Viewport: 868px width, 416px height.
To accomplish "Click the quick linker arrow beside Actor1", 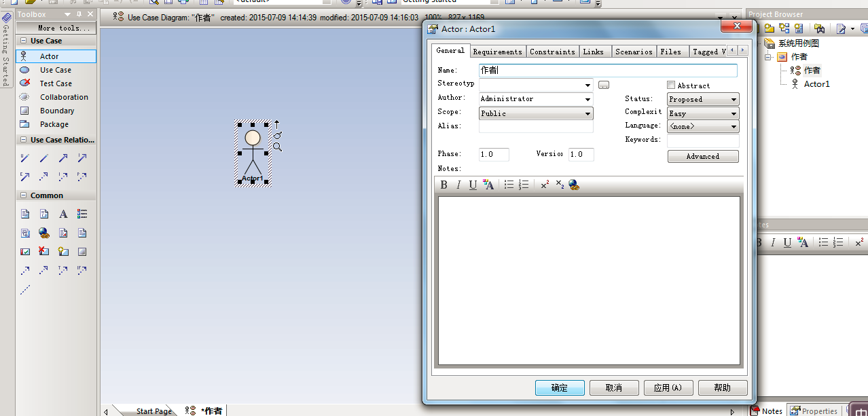I will coord(276,124).
